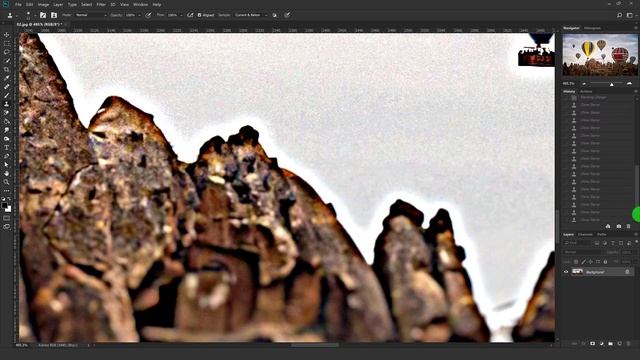640x360 pixels.
Task: Select the Path Selection tool
Action: click(7, 164)
